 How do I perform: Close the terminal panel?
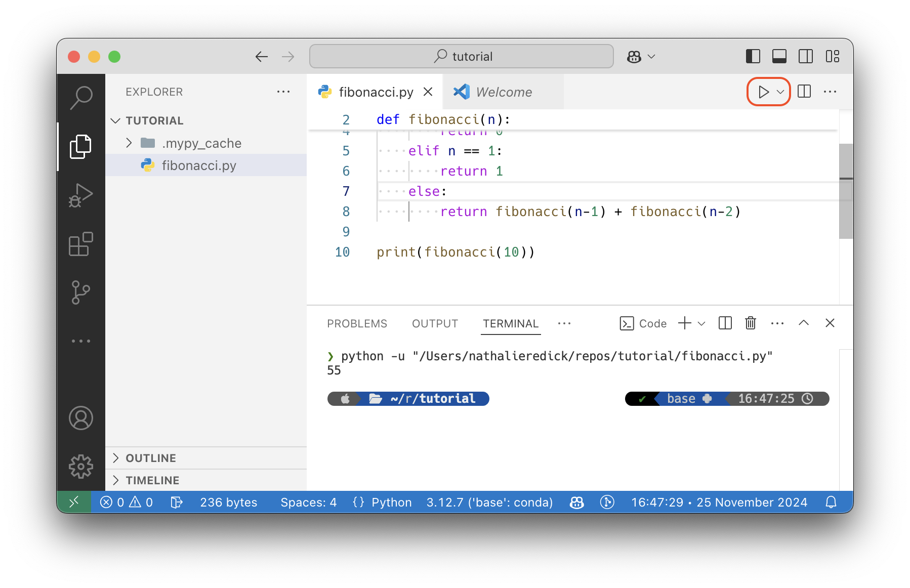(x=830, y=323)
